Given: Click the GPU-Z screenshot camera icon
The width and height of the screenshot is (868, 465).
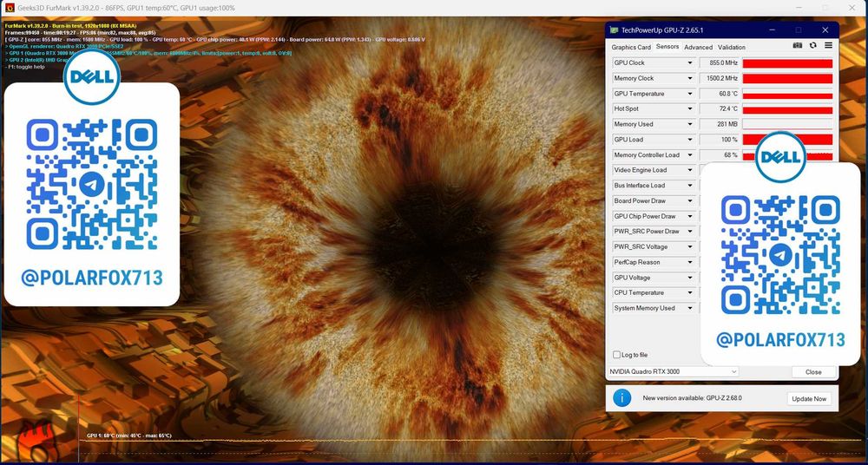Looking at the screenshot, I should pos(798,45).
